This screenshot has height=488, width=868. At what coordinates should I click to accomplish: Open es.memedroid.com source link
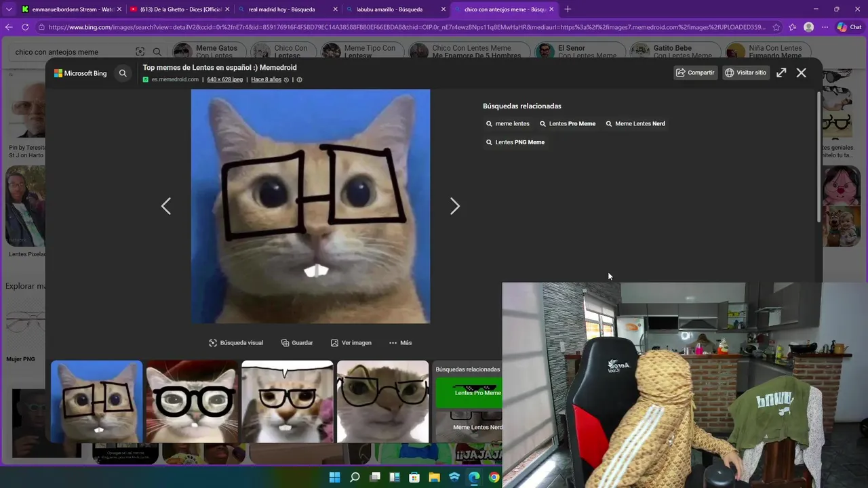coord(175,79)
